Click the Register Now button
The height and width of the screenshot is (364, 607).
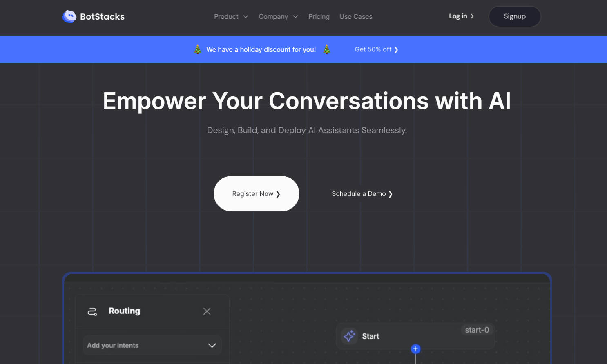click(256, 194)
